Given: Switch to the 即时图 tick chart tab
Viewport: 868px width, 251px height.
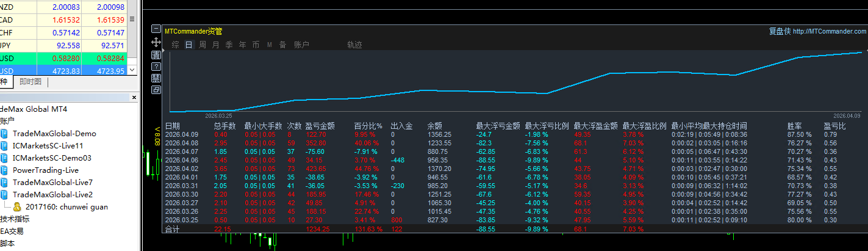Looking at the screenshot, I should click(30, 82).
